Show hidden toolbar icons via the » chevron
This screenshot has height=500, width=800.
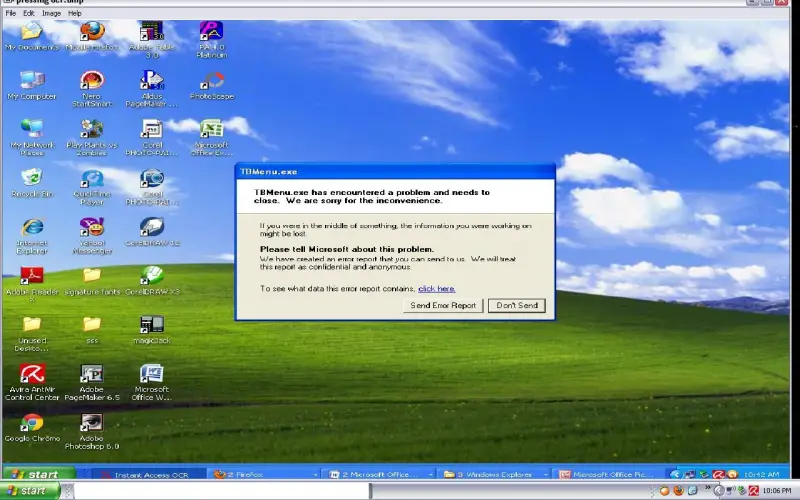coord(708,489)
